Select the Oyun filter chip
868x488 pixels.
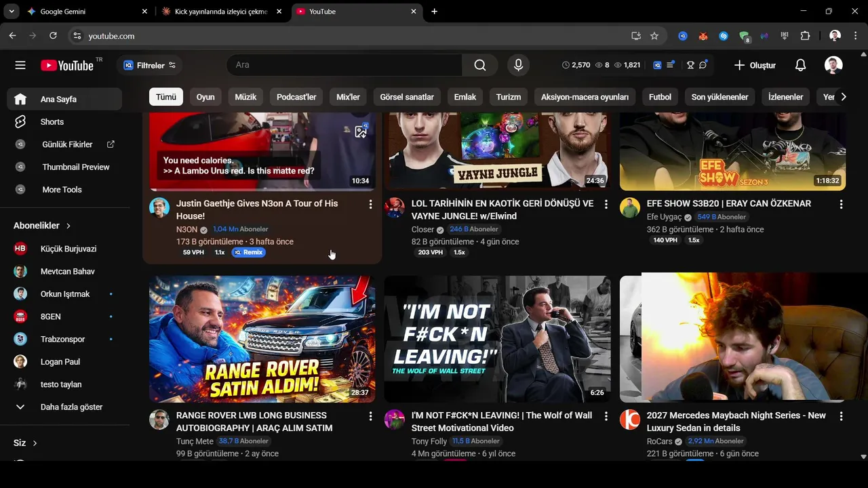[x=205, y=97]
